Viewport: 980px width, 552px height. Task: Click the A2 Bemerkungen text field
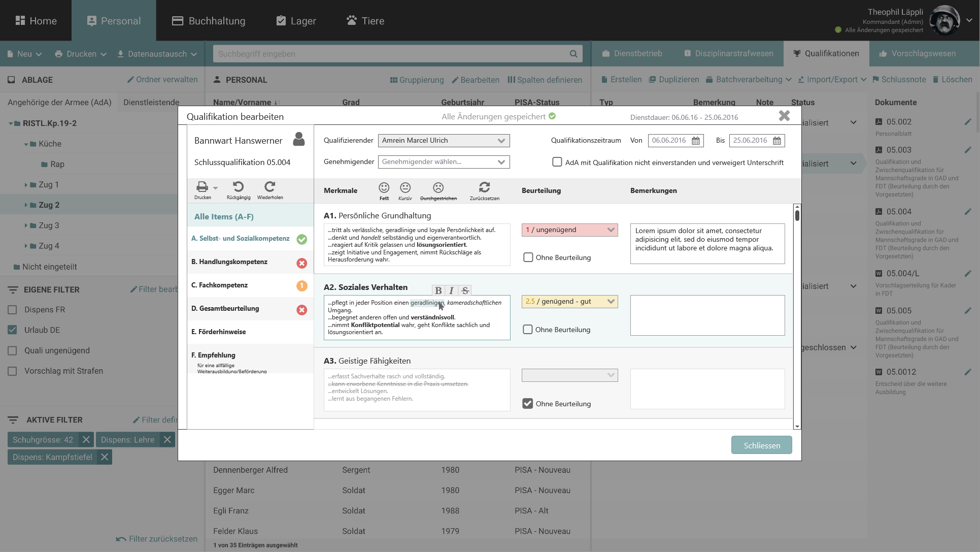click(x=707, y=315)
